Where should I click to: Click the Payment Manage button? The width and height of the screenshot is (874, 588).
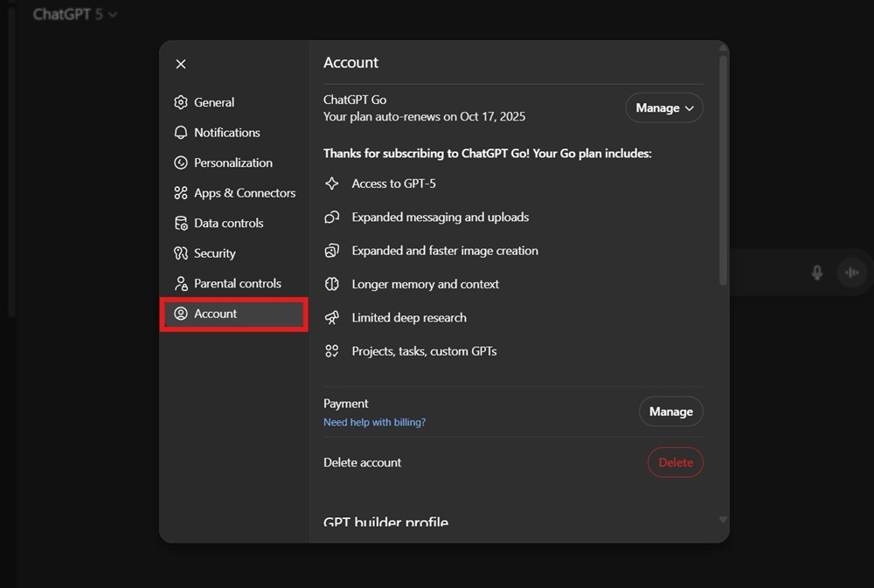[670, 412]
